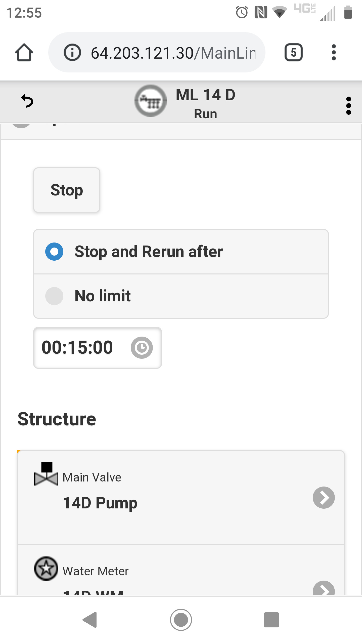Tap Android back navigation button
362x644 pixels.
(90, 620)
